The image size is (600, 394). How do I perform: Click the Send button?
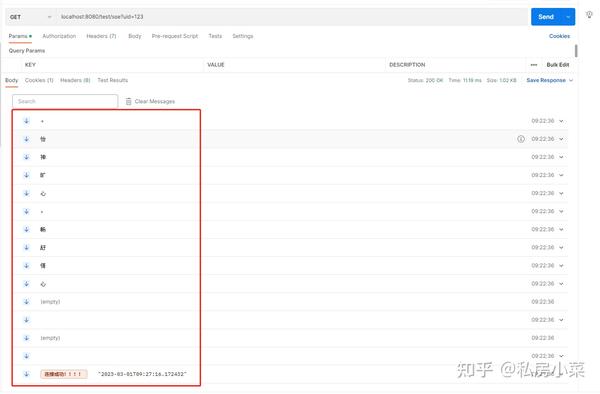[546, 17]
